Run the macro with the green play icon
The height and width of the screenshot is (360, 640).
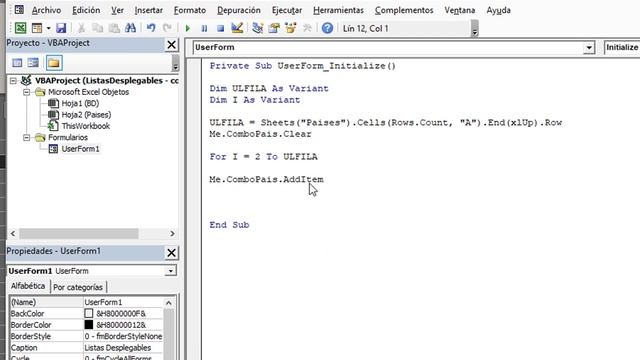coord(188,28)
